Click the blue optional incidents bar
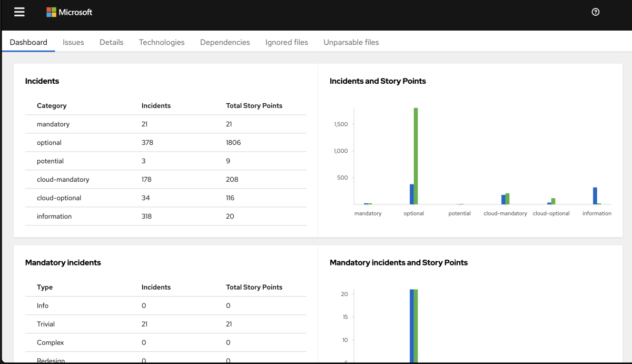 point(412,194)
